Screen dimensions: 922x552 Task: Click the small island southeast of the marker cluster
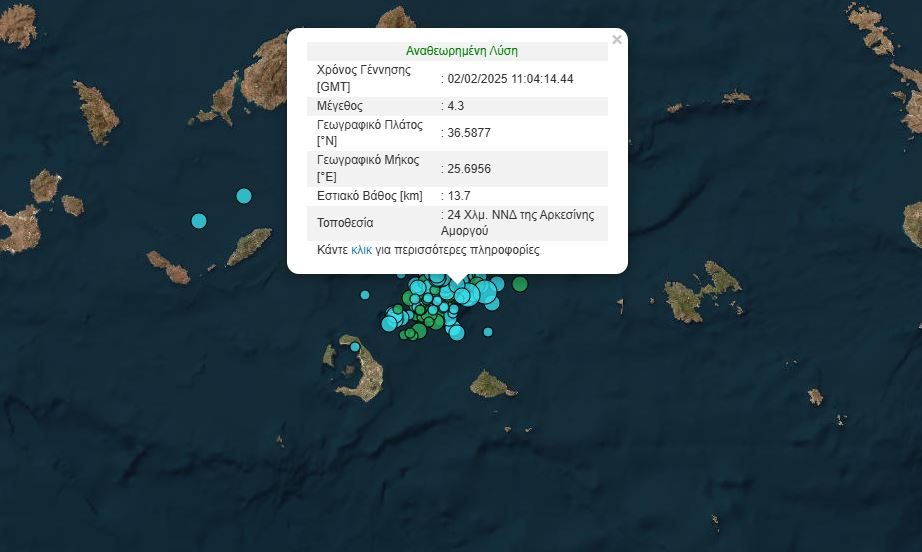491,384
